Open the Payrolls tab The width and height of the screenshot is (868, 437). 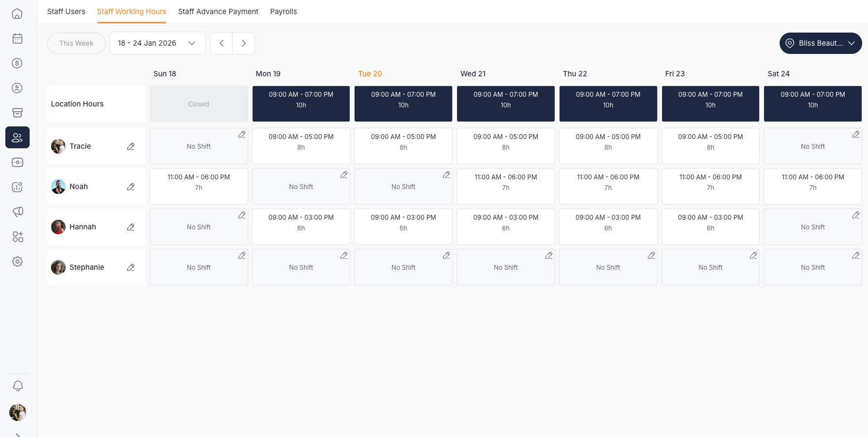[x=283, y=12]
